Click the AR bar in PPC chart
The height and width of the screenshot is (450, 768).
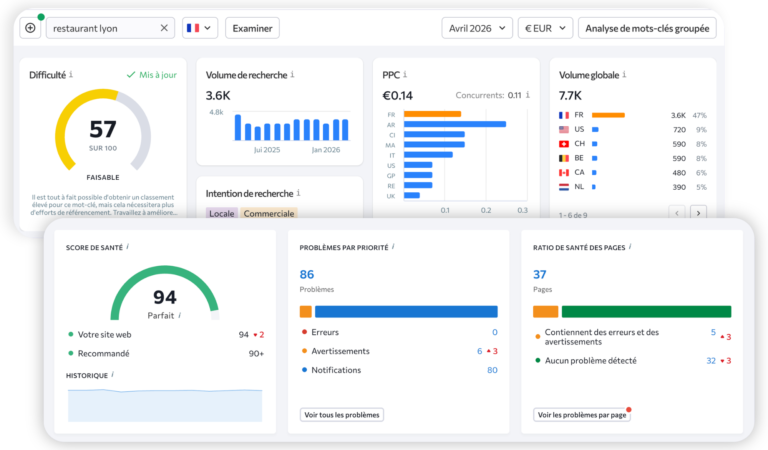[455, 124]
